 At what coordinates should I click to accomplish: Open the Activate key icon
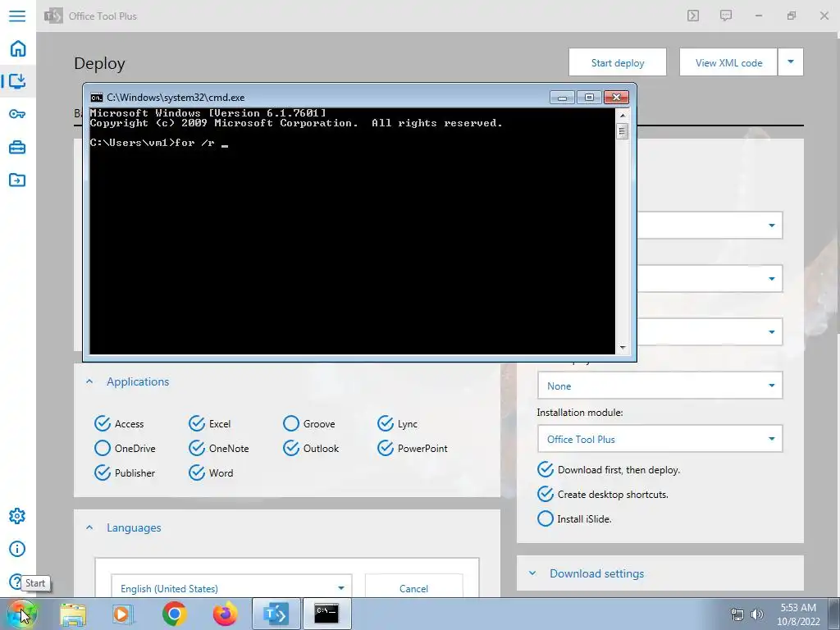tap(17, 114)
